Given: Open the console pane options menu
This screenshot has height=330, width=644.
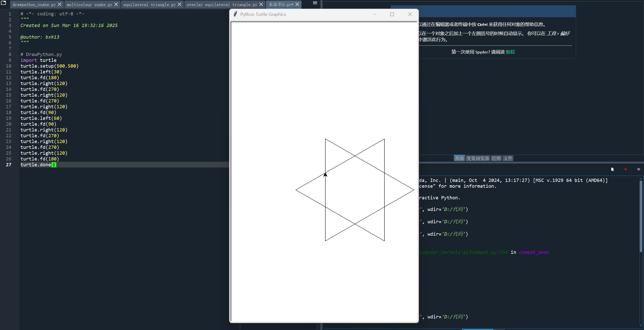Looking at the screenshot, I should pos(639,169).
